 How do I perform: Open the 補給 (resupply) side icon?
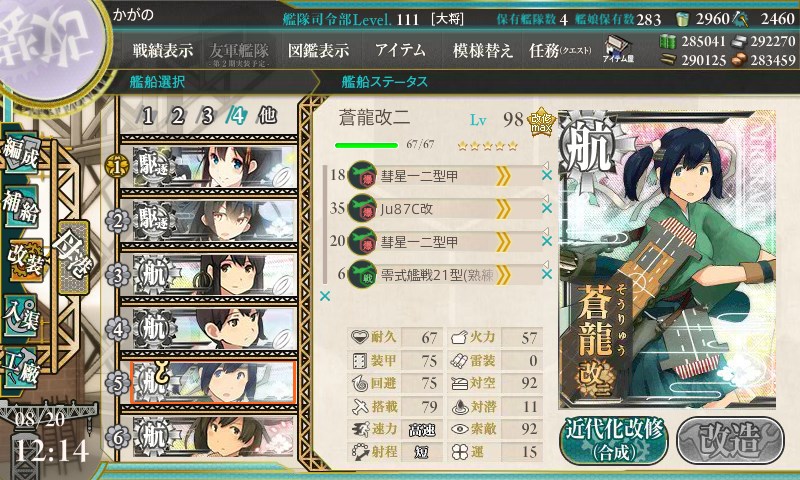(21, 206)
